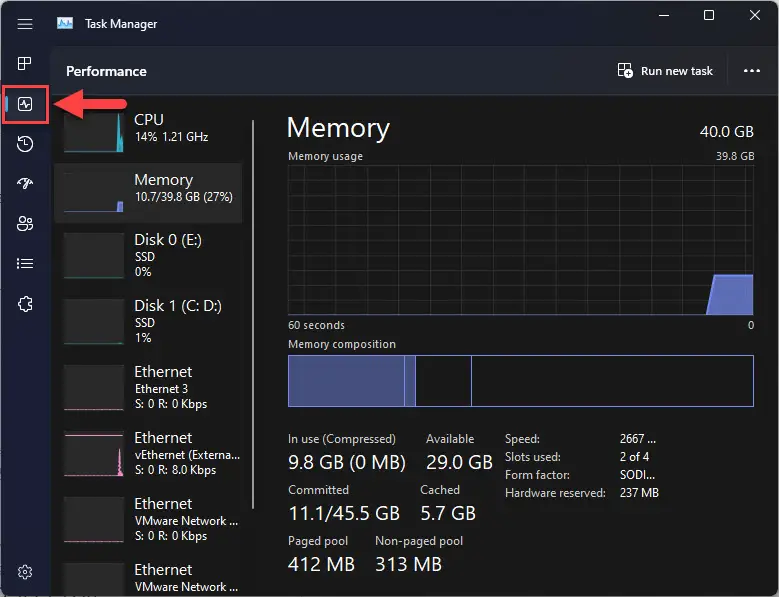Select Ethernet item showing S: 0 R: 0 Kbps VMware
This screenshot has width=779, height=597.
148,520
